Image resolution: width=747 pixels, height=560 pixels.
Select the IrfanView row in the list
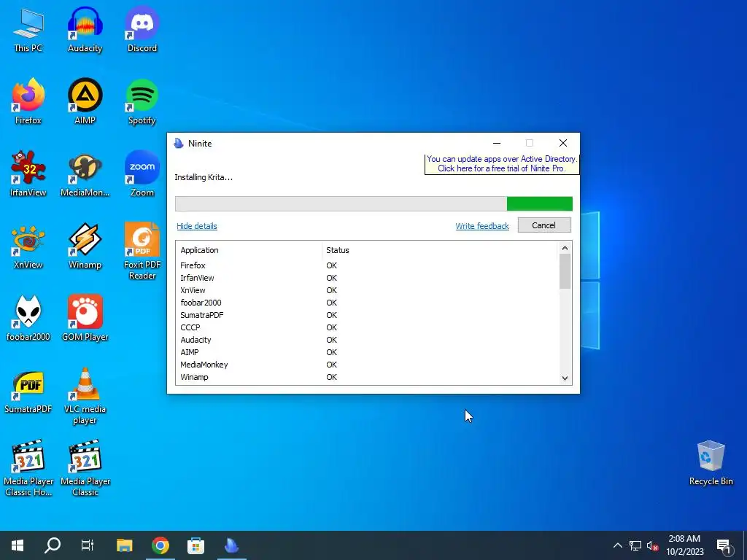point(367,278)
